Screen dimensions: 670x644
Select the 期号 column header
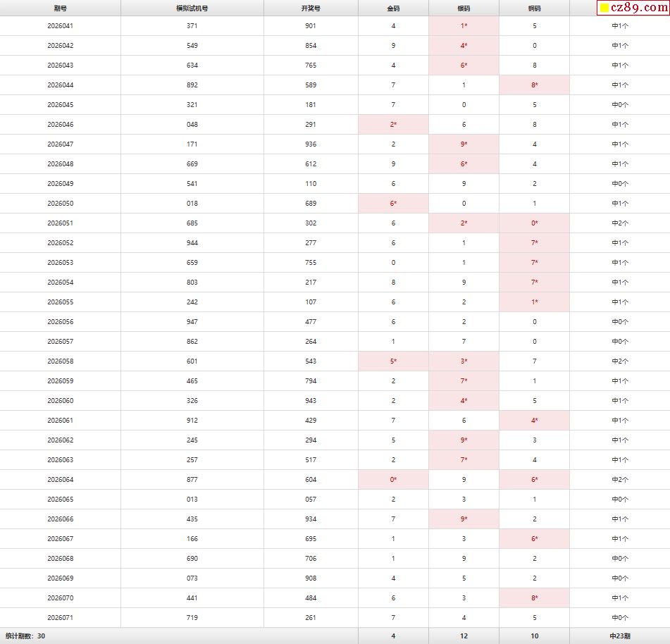coord(61,8)
